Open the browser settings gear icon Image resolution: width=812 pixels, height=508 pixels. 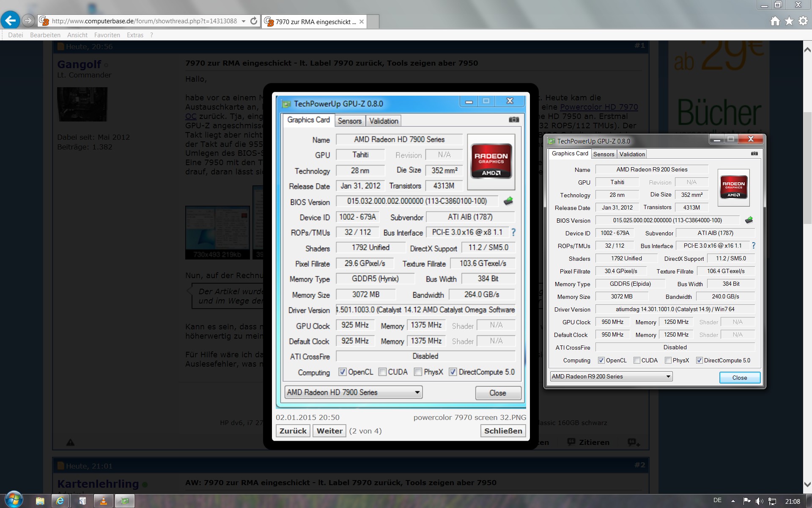click(803, 21)
